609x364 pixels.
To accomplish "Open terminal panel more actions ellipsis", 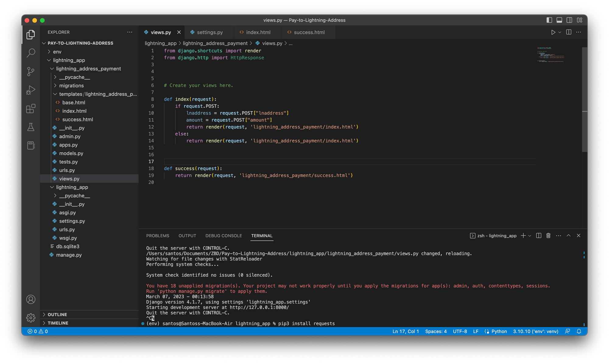I will (x=558, y=236).
